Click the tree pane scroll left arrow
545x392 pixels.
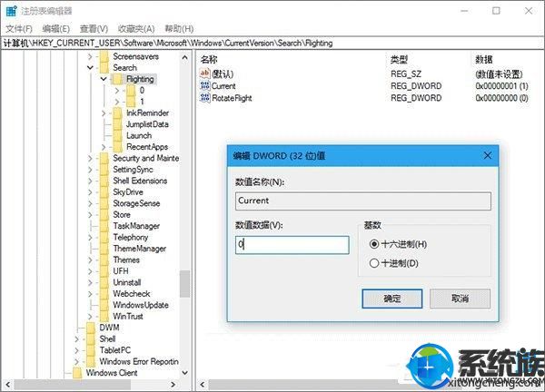coord(7,385)
